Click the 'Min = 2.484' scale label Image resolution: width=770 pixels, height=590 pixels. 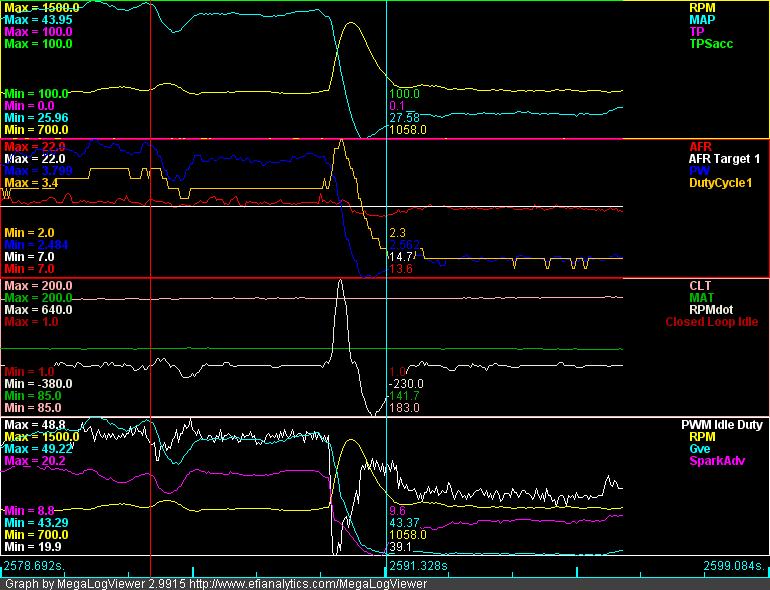coord(36,245)
